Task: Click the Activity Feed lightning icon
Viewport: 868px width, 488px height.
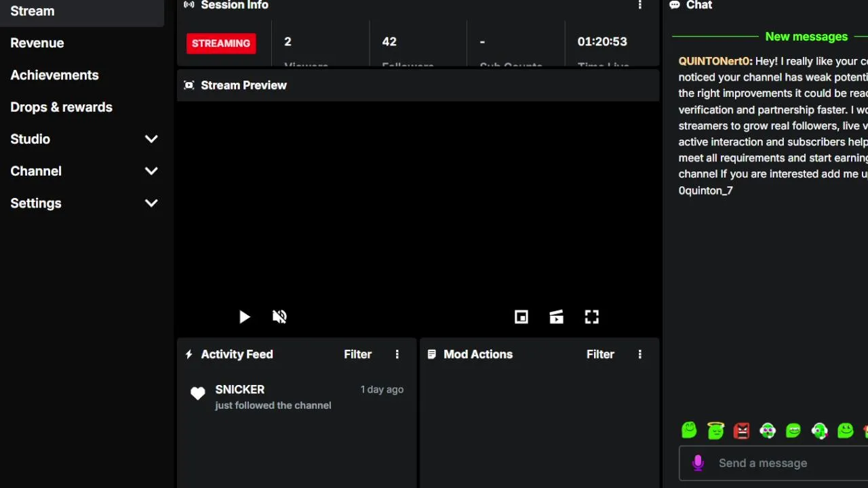Action: pyautogui.click(x=189, y=354)
